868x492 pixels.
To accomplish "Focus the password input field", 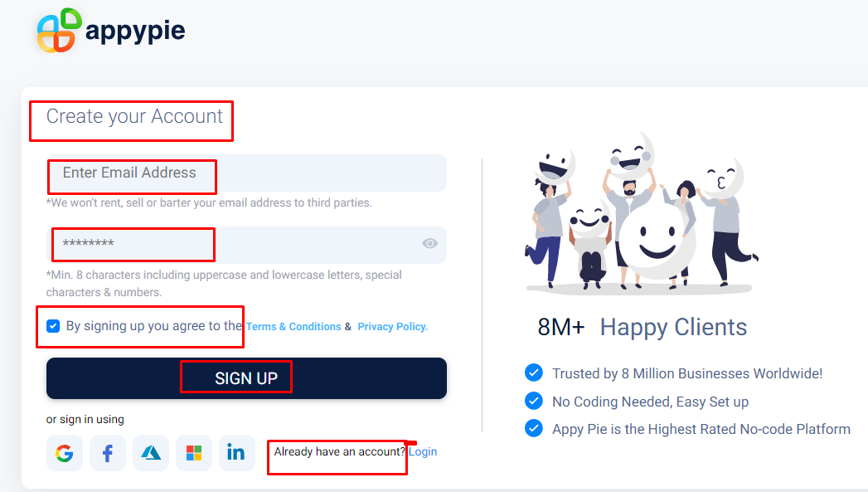I will pyautogui.click(x=246, y=244).
